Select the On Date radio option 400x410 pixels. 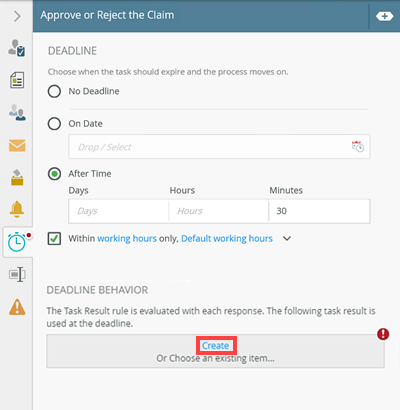[x=54, y=124]
